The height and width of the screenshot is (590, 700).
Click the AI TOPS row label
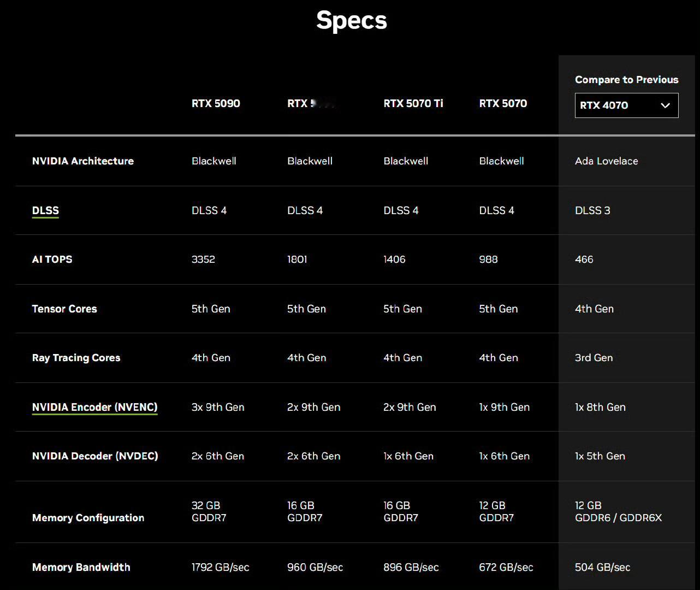click(x=52, y=259)
